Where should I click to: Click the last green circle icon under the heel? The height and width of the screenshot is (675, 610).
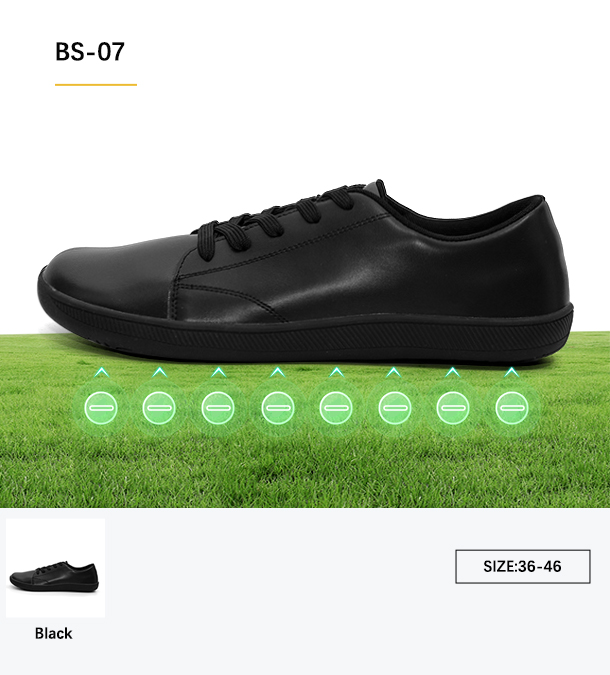(512, 408)
